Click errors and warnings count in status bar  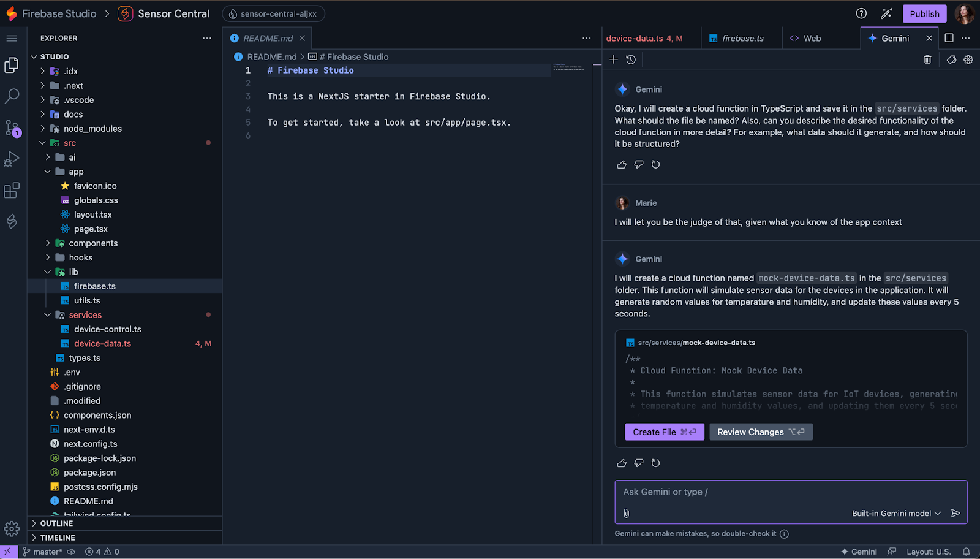point(102,552)
